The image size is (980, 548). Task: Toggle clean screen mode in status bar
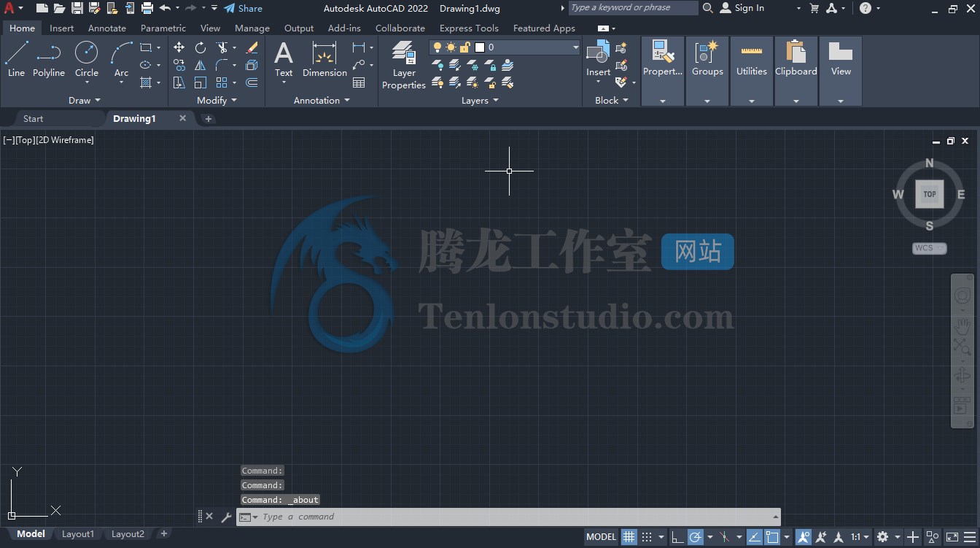(x=952, y=537)
